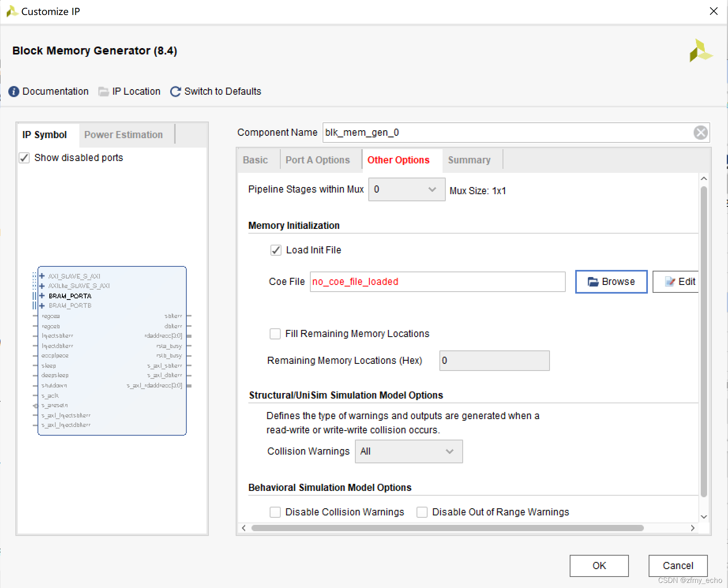Click the Cancel button
This screenshot has height=588, width=728.
678,566
